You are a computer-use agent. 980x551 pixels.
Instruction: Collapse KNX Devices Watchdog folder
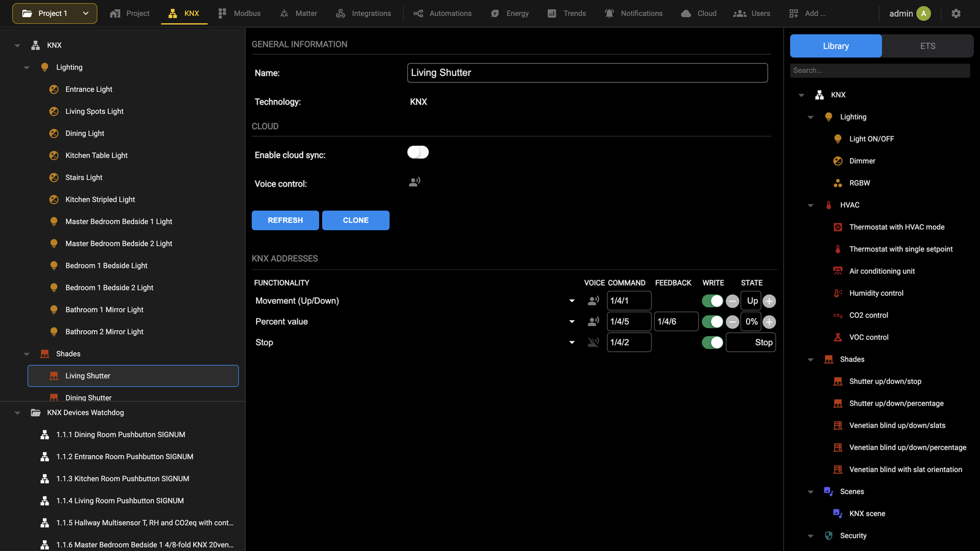click(17, 413)
